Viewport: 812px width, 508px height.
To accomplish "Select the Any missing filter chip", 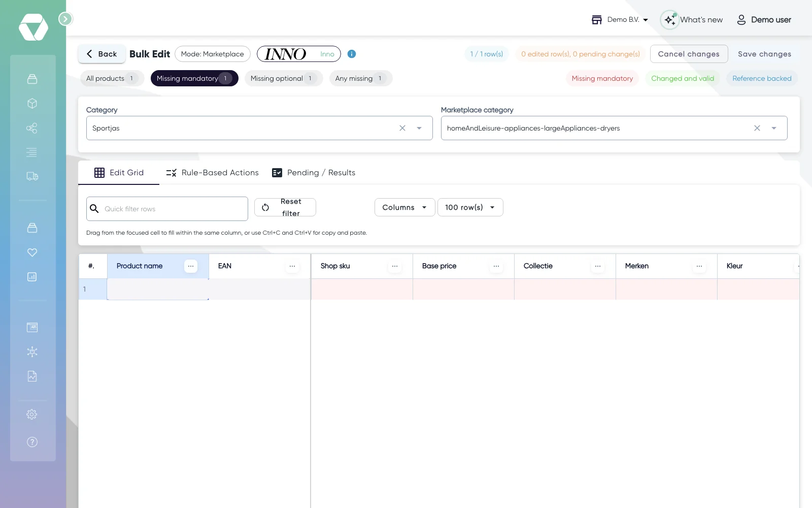I will click(361, 78).
